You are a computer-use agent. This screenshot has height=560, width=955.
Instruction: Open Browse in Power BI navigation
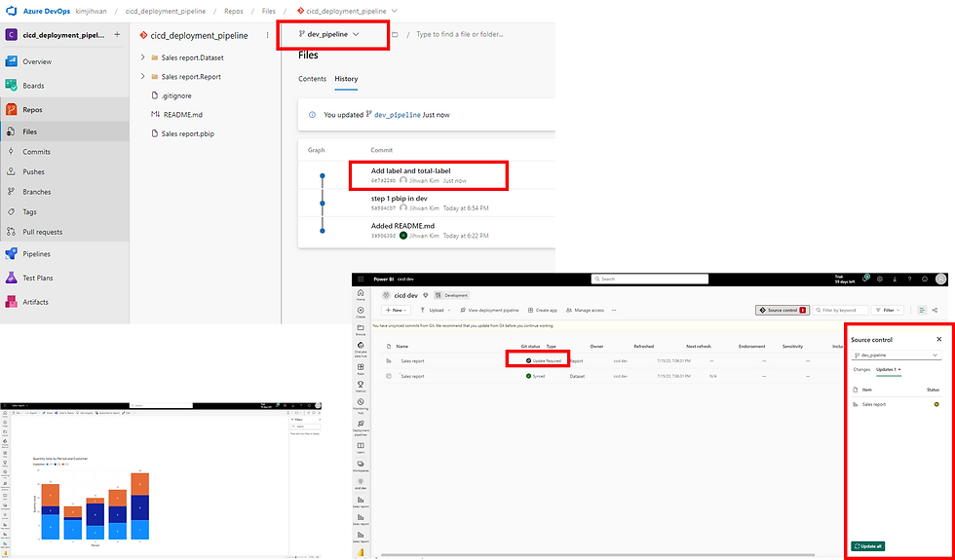[x=361, y=330]
